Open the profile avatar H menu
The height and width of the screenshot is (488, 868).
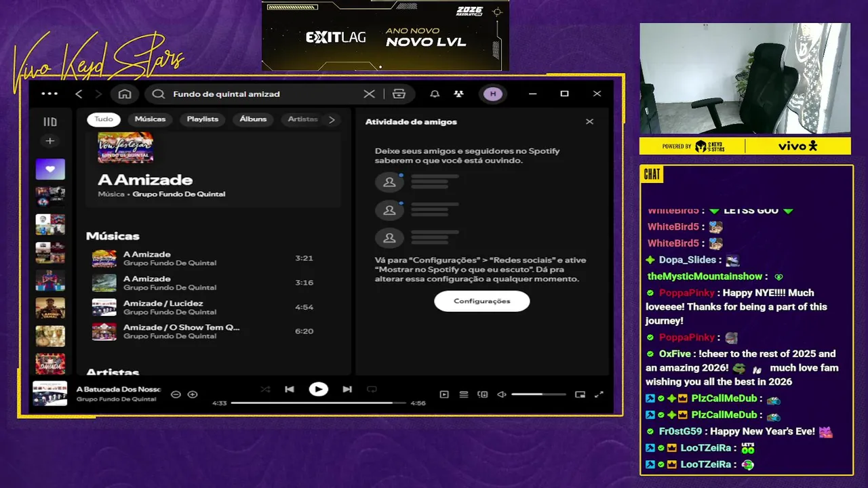point(493,94)
